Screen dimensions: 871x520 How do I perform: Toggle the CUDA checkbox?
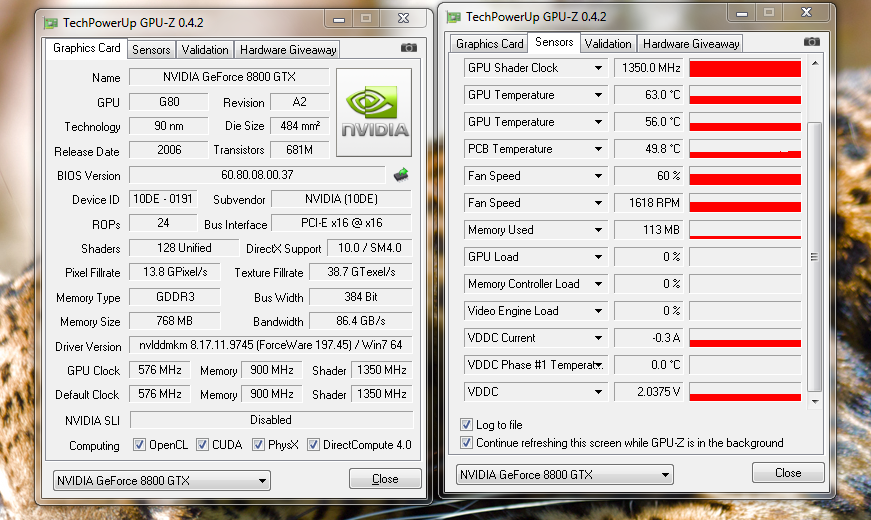202,444
